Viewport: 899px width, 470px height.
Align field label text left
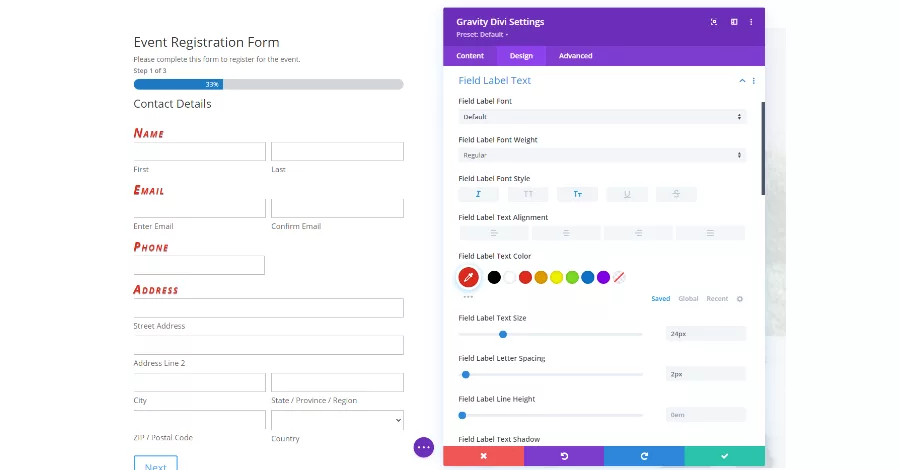click(494, 233)
